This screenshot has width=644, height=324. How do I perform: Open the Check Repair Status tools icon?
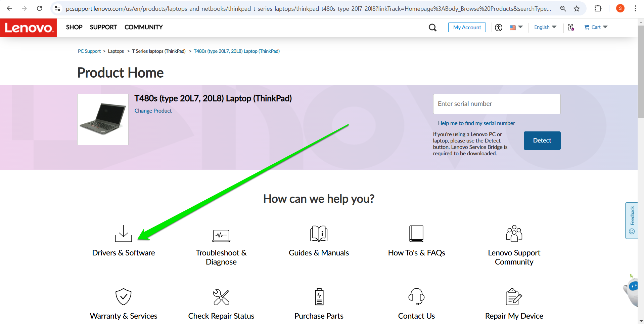click(x=221, y=297)
